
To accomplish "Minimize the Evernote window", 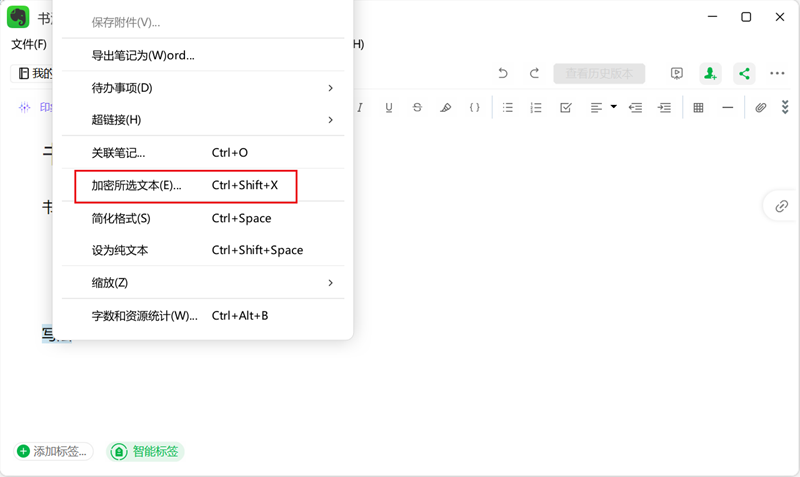I will point(712,16).
